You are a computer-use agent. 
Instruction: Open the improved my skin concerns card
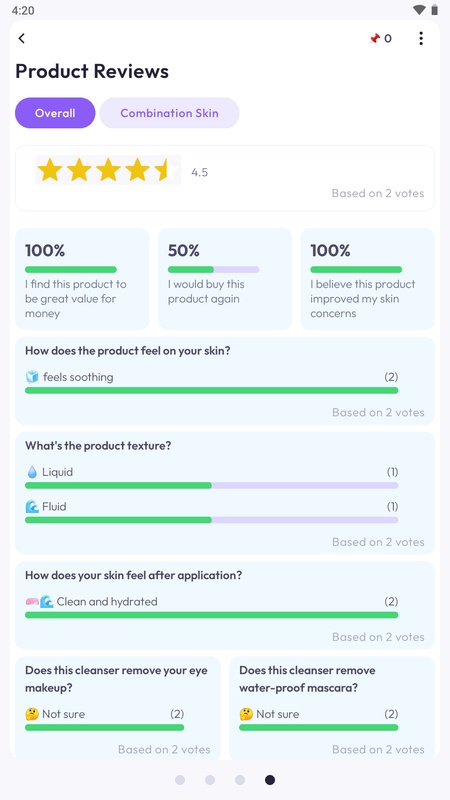click(367, 279)
